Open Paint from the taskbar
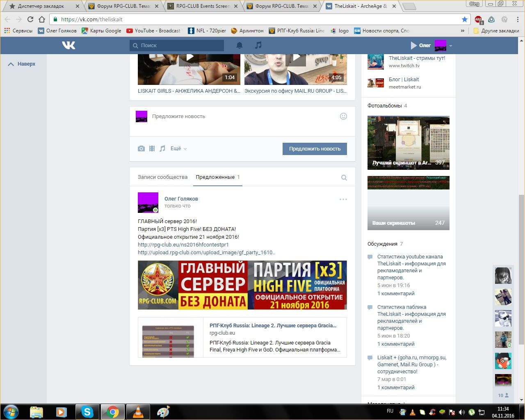This screenshot has height=420, width=525. point(164,412)
